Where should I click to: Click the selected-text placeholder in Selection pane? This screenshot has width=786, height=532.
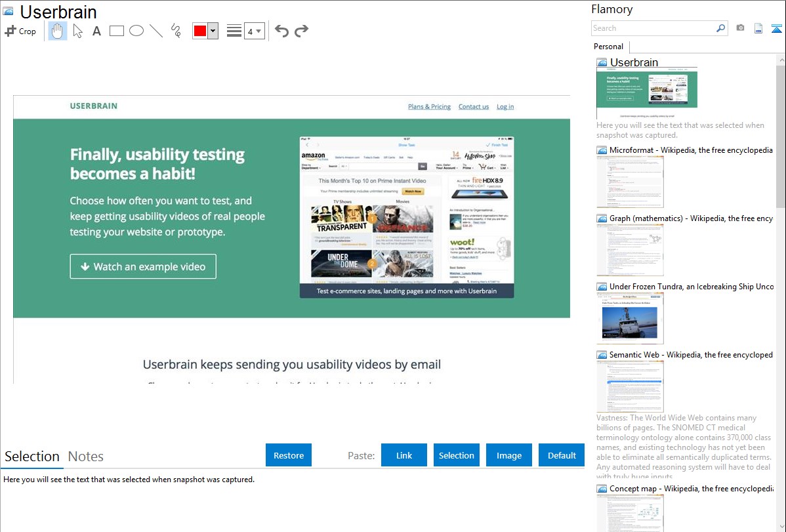129,480
